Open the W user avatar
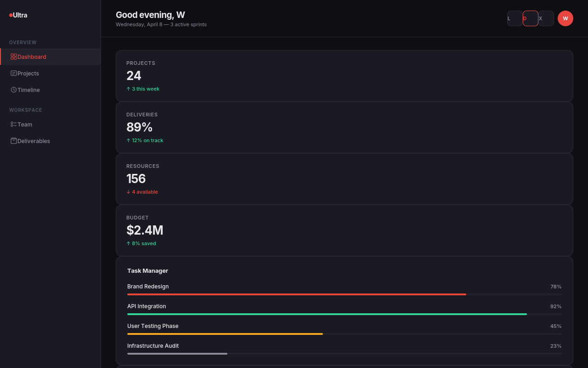 pos(565,18)
